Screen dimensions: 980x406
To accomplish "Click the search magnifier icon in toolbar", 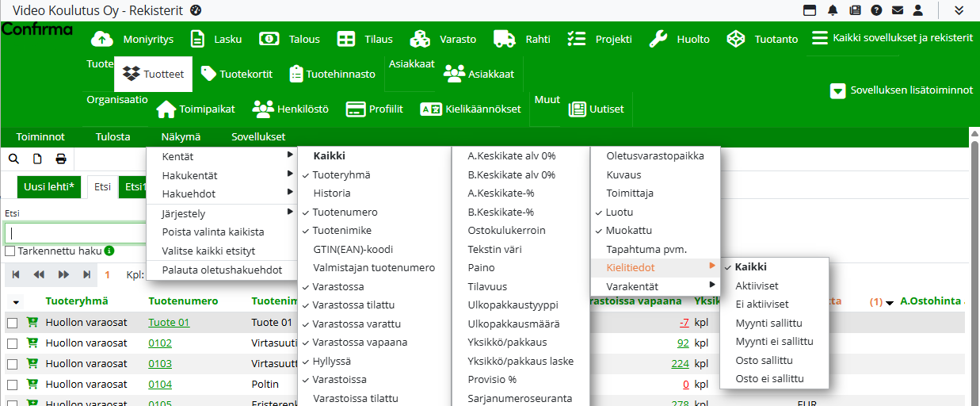I will coord(13,159).
